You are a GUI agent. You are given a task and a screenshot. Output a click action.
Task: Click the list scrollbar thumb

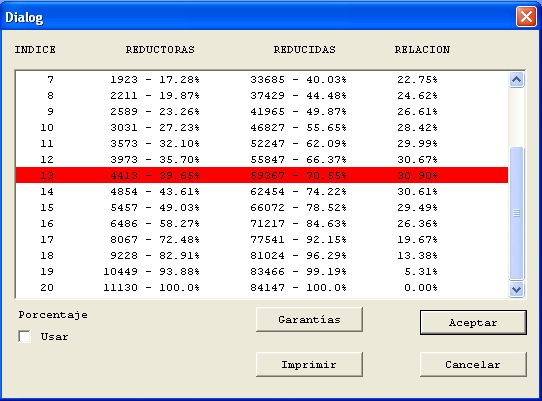pyautogui.click(x=516, y=213)
